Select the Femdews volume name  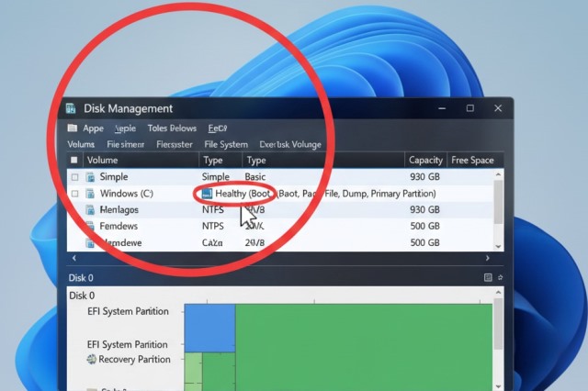pos(119,226)
